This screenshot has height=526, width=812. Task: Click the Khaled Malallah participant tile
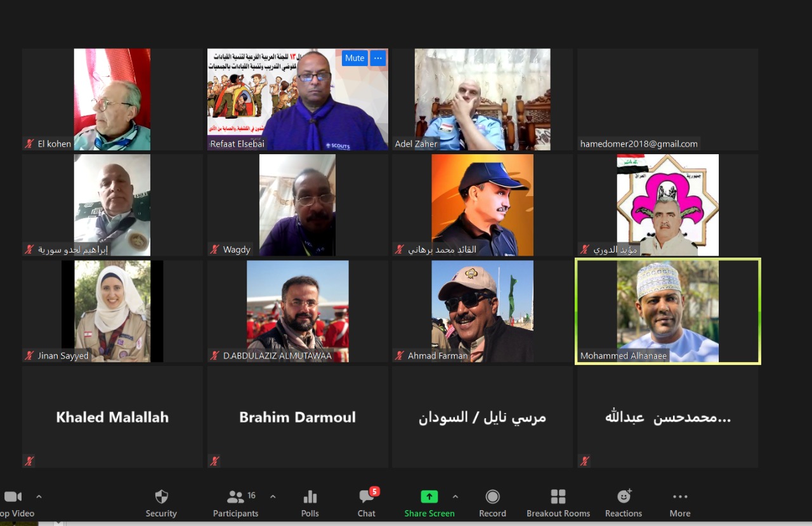pyautogui.click(x=112, y=417)
